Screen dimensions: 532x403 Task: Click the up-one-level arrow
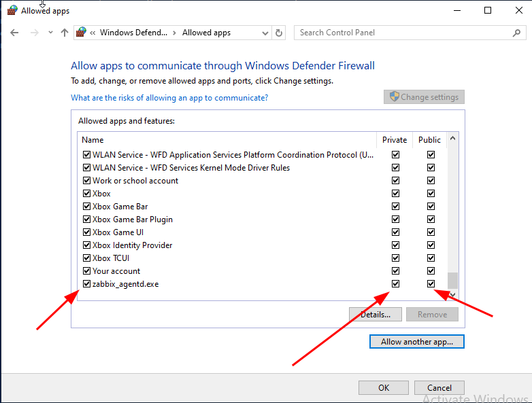(x=65, y=33)
